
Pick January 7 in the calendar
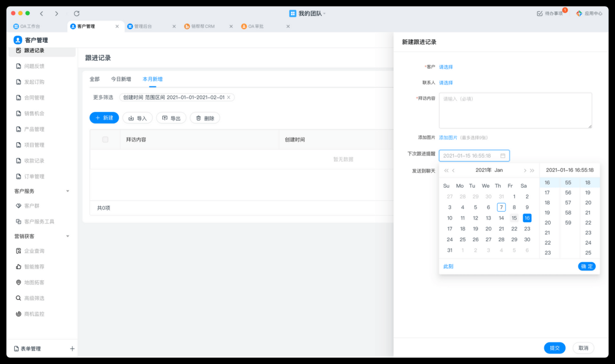(x=501, y=207)
